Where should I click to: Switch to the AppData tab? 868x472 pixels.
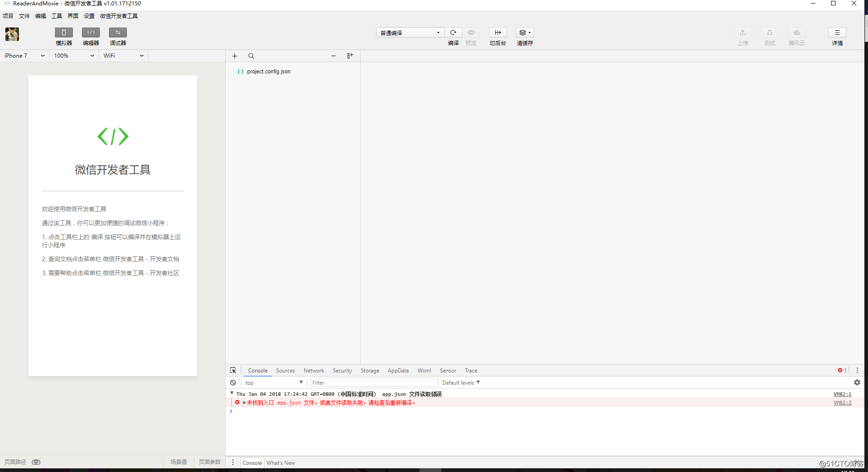click(x=398, y=371)
